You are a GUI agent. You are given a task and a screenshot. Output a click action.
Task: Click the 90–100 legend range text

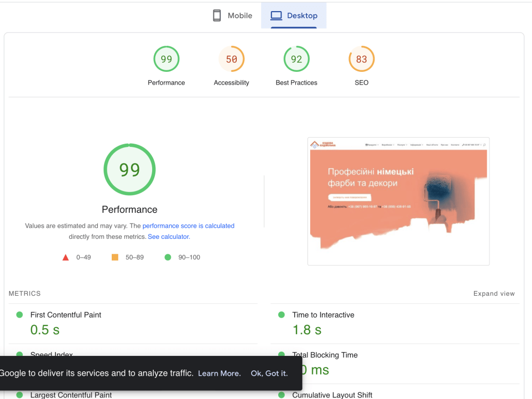pyautogui.click(x=189, y=257)
